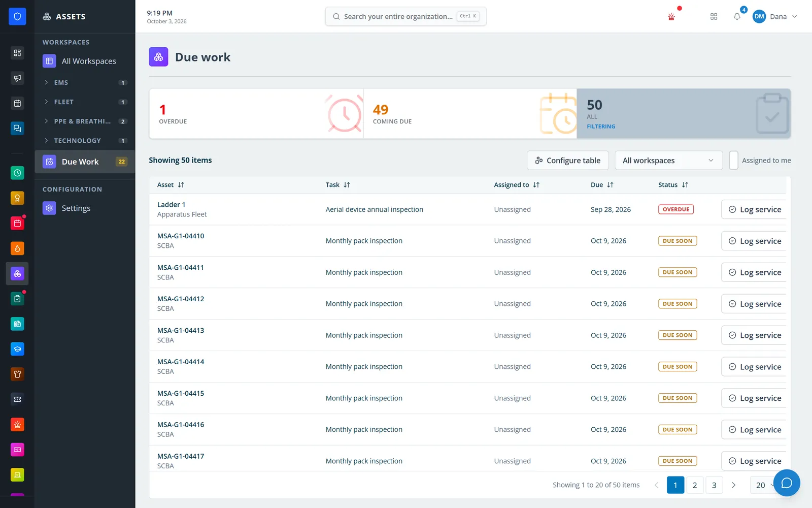Open the graduation cap icon in left rail
This screenshot has height=508, width=812.
17,349
